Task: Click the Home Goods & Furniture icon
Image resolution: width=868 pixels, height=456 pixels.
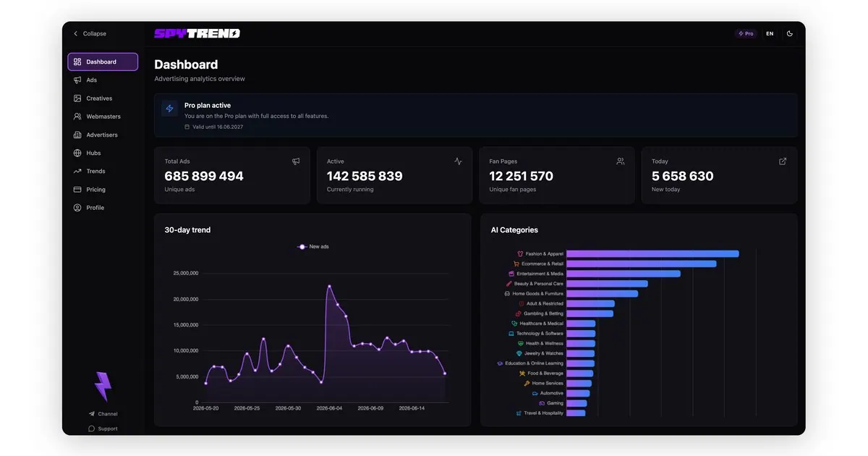Action: click(x=507, y=294)
